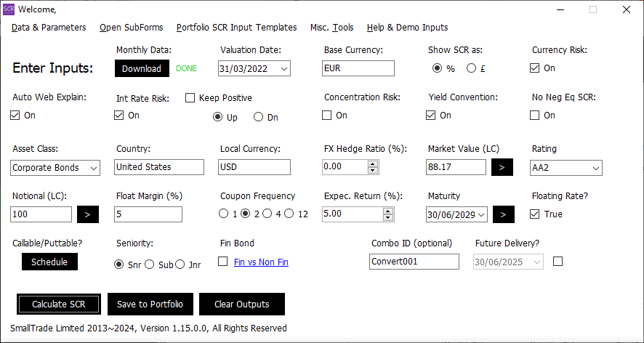
Task: Check the Fin Bond checkbox
Action: [223, 262]
